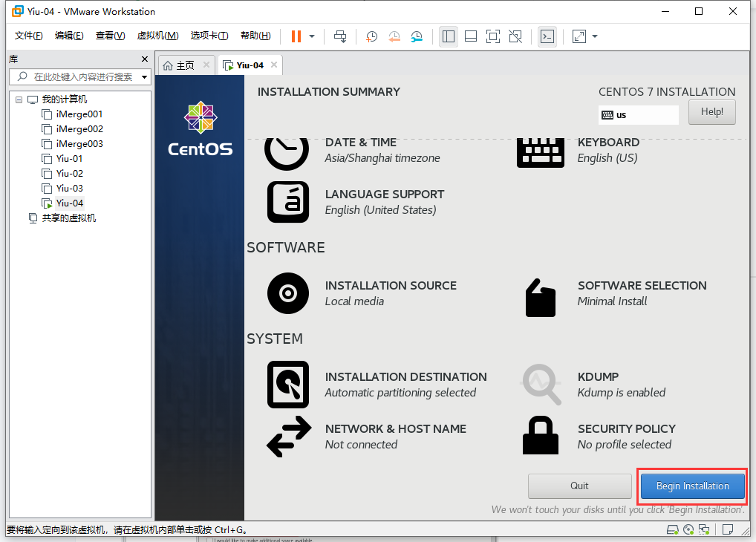The height and width of the screenshot is (542, 756).
Task: Select Yiu-03 in the library tree
Action: click(69, 189)
